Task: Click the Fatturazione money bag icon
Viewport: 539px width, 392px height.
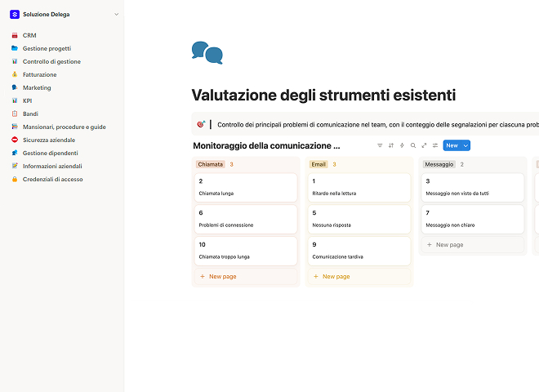Action: coord(15,74)
